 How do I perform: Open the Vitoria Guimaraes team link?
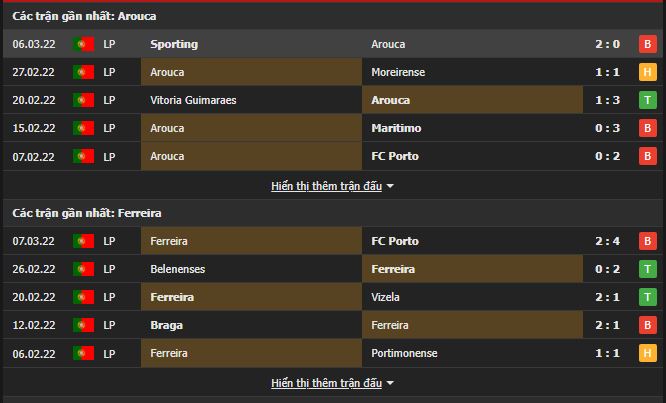coord(196,100)
